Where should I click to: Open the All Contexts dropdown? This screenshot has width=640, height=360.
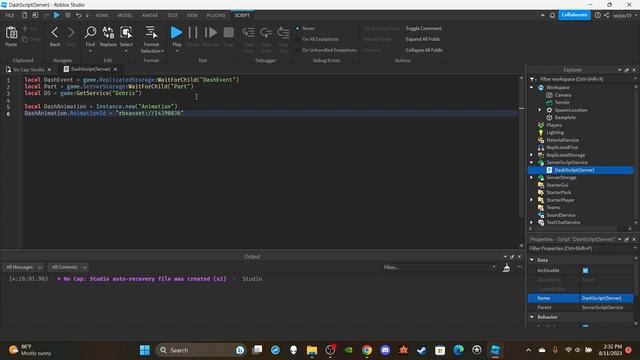tap(68, 267)
